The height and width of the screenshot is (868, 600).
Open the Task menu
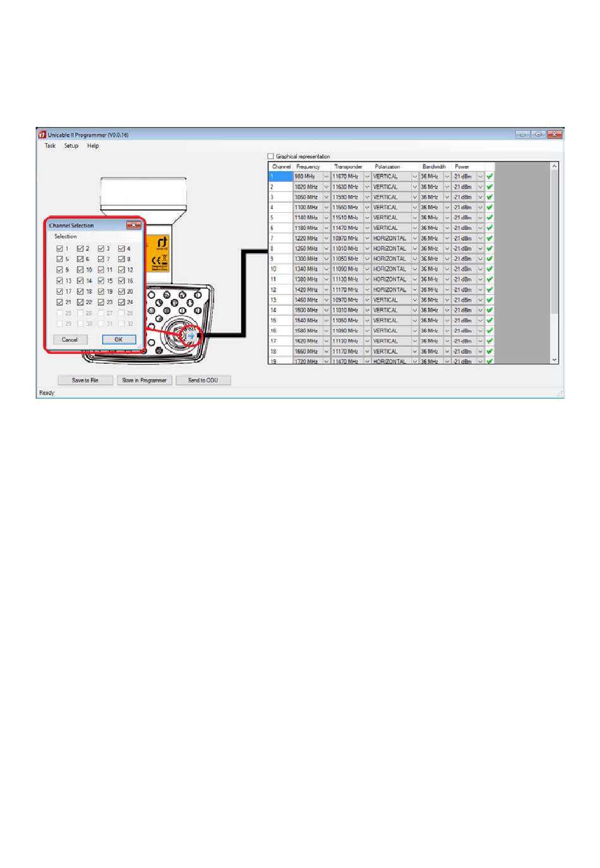tap(50, 146)
